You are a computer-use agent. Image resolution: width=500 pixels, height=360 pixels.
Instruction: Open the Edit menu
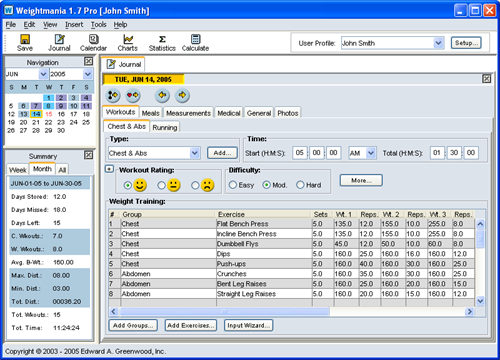tap(29, 25)
